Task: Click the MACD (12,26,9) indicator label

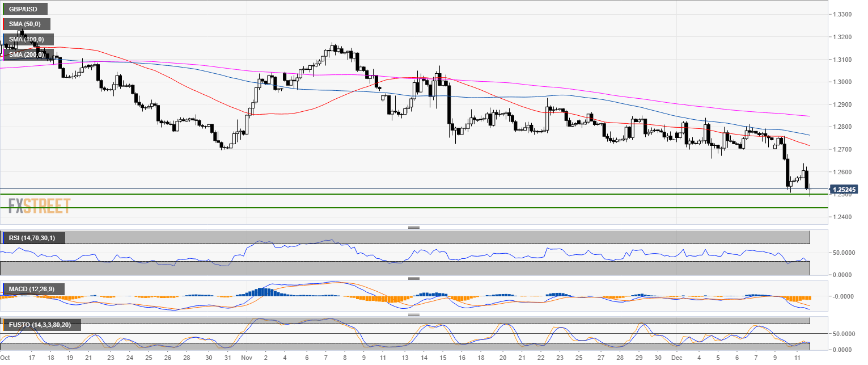Action: click(33, 290)
